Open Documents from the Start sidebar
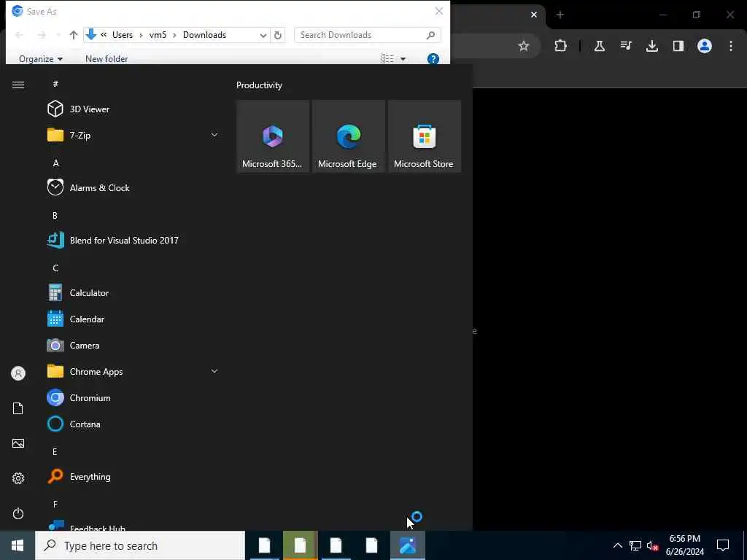This screenshot has width=747, height=560. [18, 408]
